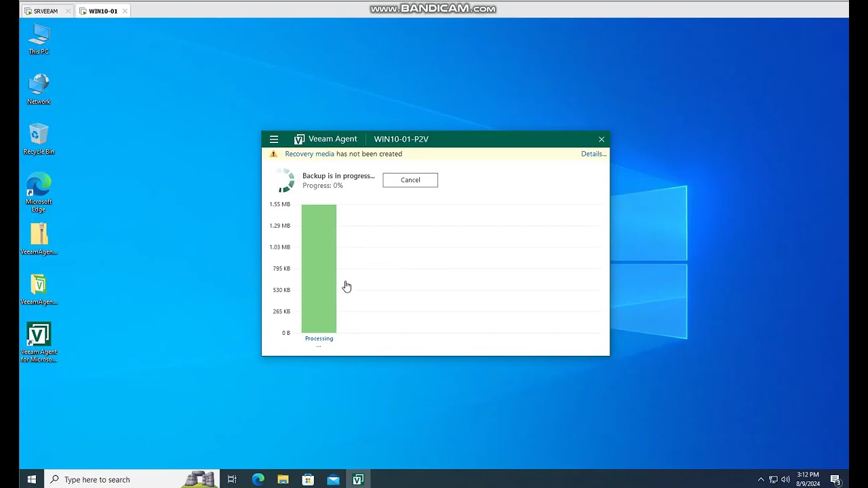Close the WIN10-01 VM tab
This screenshot has width=868, height=488.
125,12
